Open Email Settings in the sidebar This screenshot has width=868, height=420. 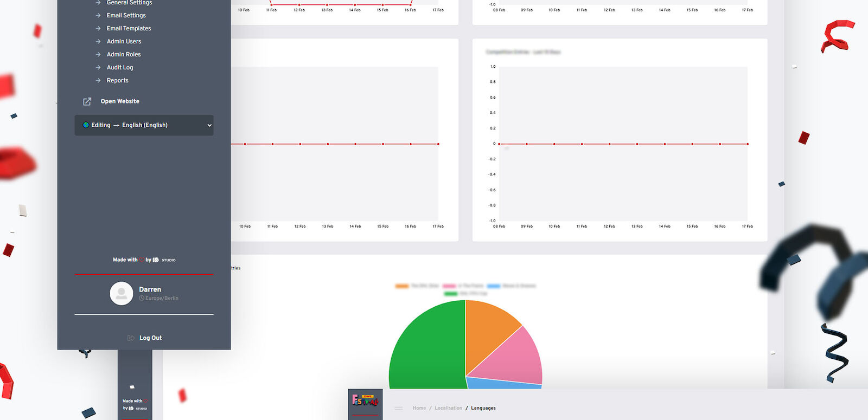pyautogui.click(x=126, y=16)
